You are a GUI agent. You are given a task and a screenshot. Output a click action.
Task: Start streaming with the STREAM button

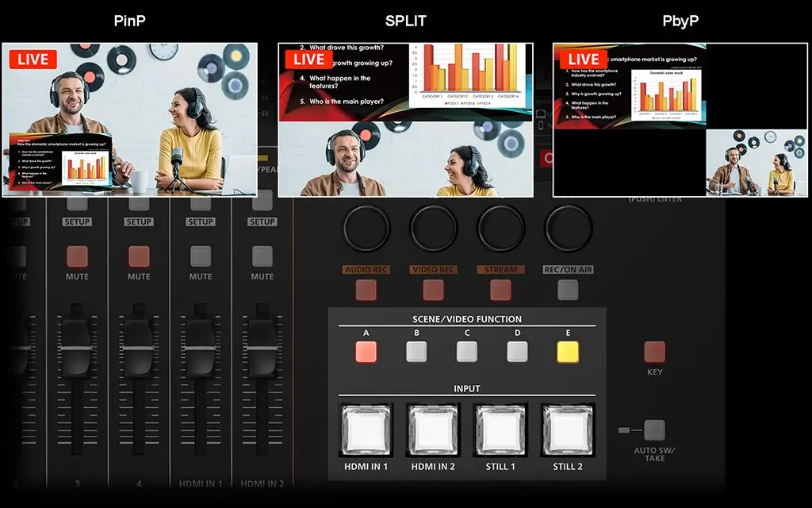[500, 290]
